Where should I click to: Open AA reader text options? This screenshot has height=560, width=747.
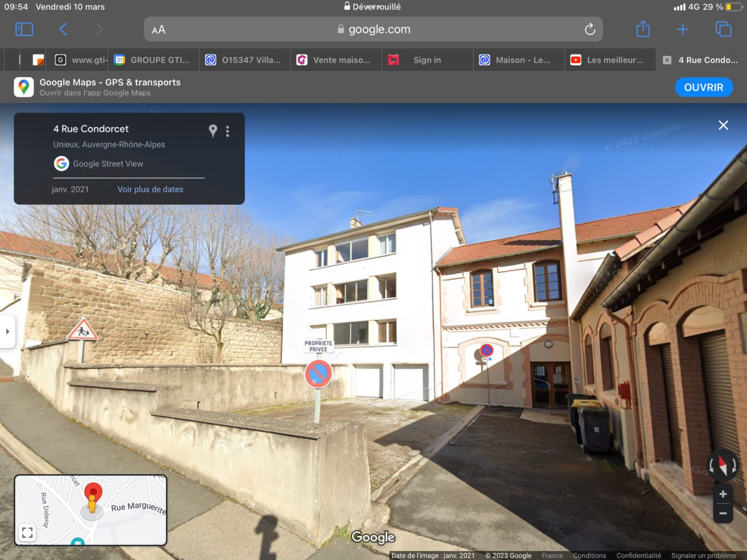click(159, 30)
